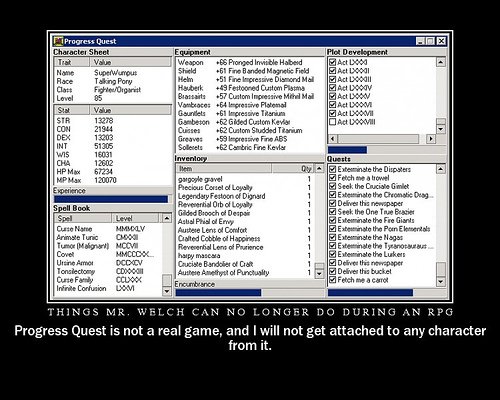Click the Progress Quest title bar icon
This screenshot has height=400, width=500.
(58, 41)
